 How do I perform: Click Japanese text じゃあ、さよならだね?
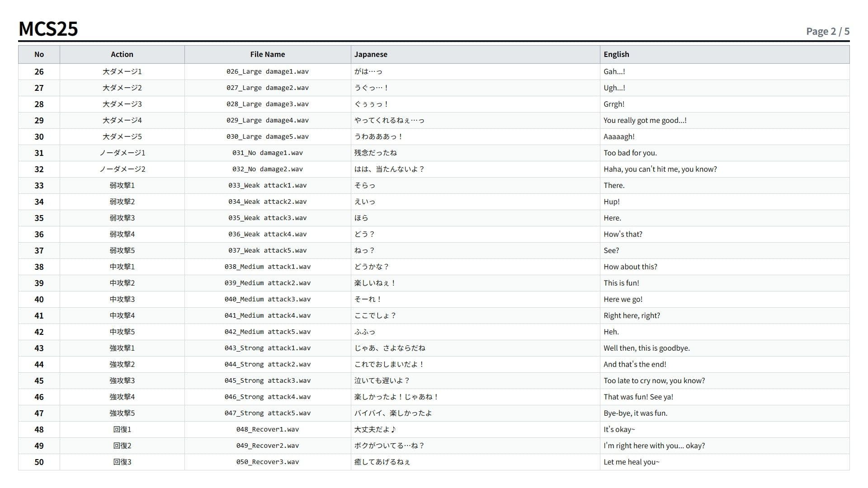(x=390, y=348)
